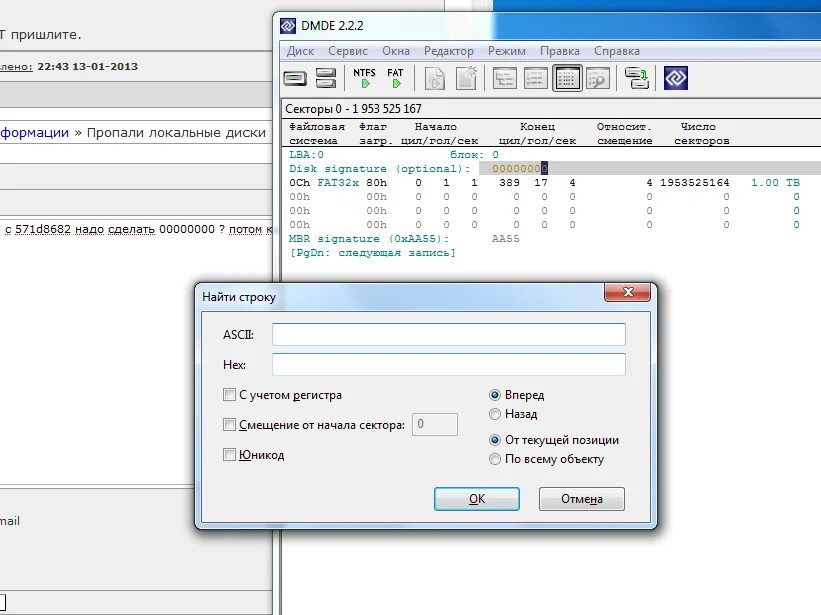
Task: Select По всему объекту radio button
Action: point(495,459)
